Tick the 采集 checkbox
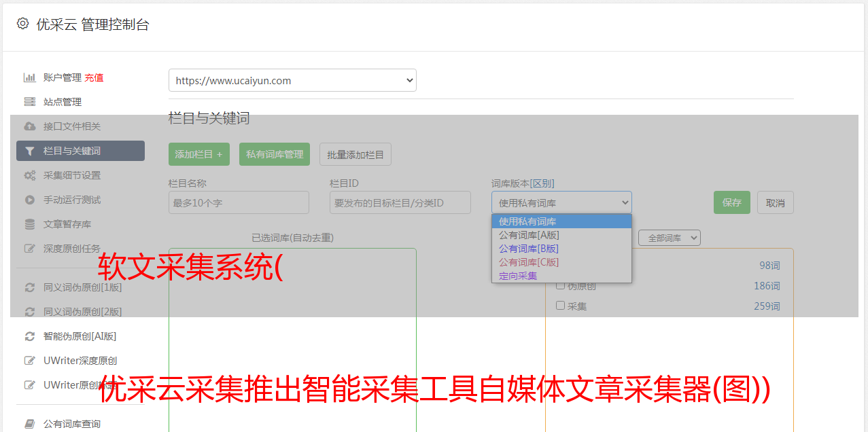868x432 pixels. click(561, 306)
